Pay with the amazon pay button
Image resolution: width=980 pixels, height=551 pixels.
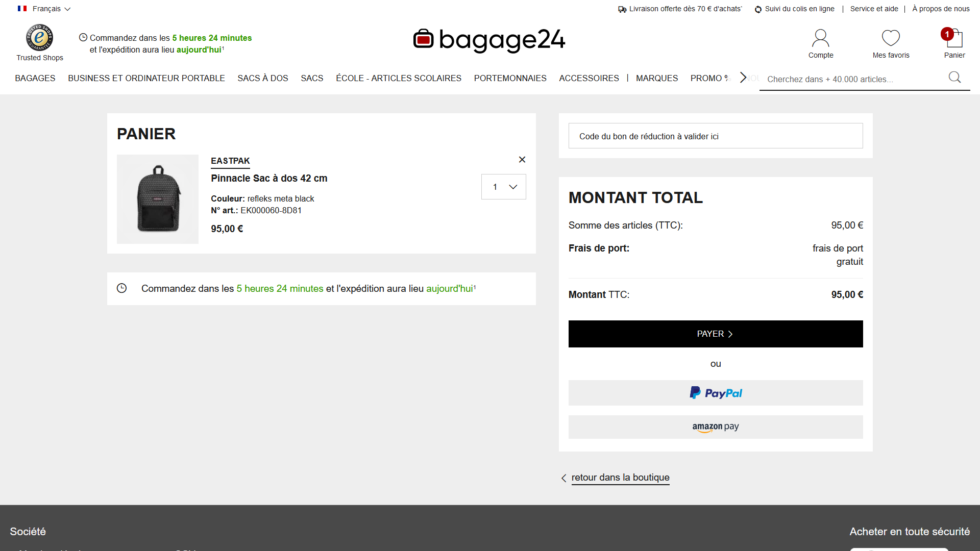pos(716,427)
